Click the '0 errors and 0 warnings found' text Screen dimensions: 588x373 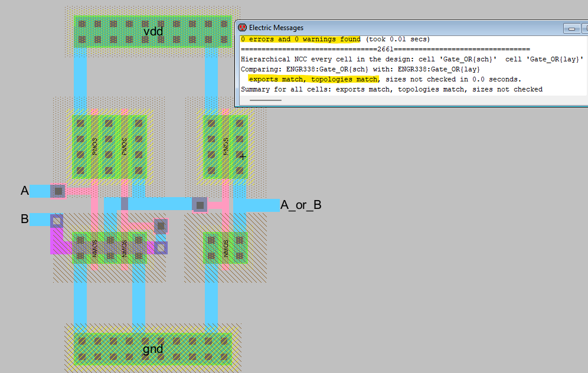pyautogui.click(x=300, y=40)
